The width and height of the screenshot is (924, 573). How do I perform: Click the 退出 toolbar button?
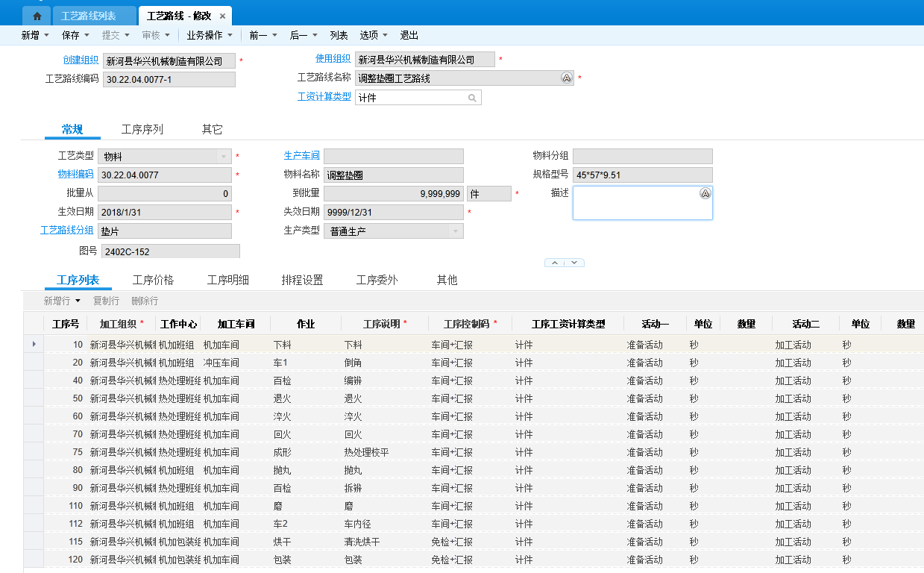pyautogui.click(x=409, y=35)
